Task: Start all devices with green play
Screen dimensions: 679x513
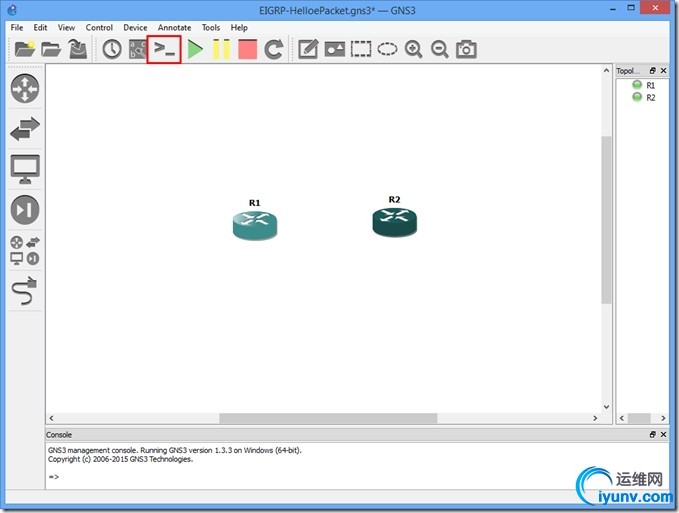Action: point(195,49)
